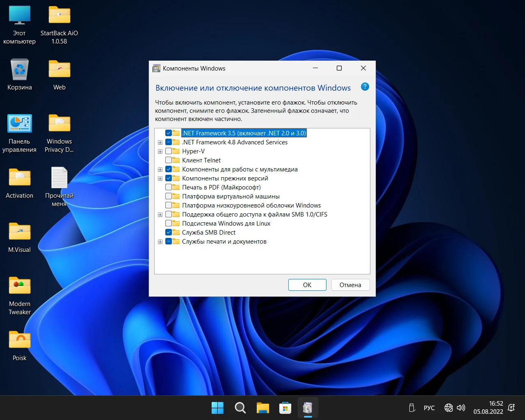Image resolution: width=525 pixels, height=420 pixels.
Task: Click the Windows Start button in taskbar
Action: pos(217,408)
